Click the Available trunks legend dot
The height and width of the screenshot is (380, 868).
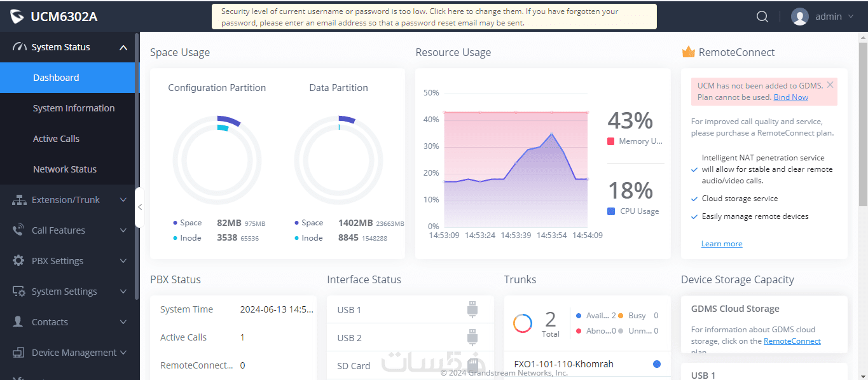coord(578,316)
